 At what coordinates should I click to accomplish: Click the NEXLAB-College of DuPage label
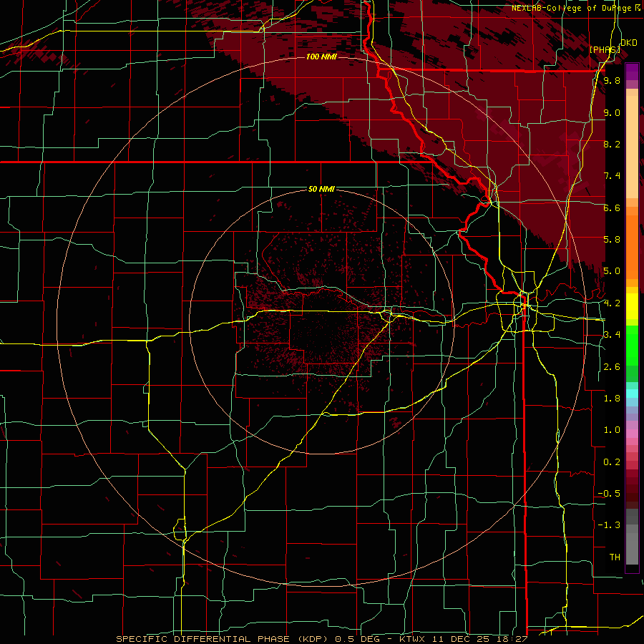571,8
